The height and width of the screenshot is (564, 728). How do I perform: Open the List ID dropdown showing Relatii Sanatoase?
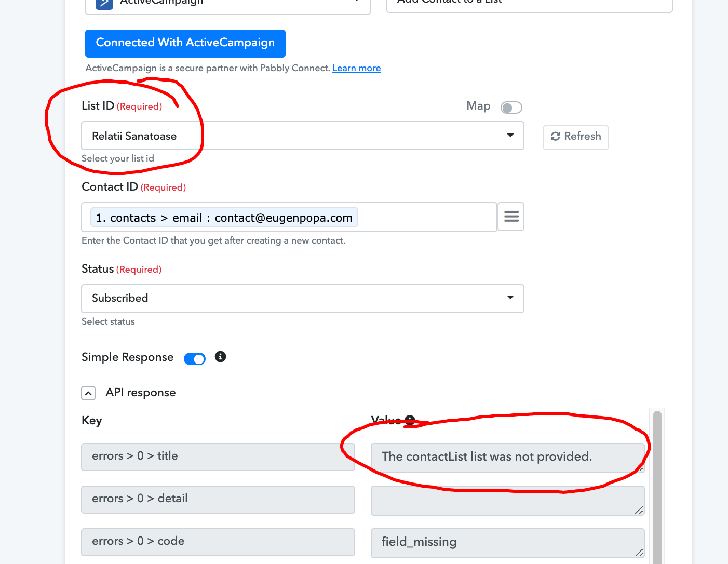point(303,136)
